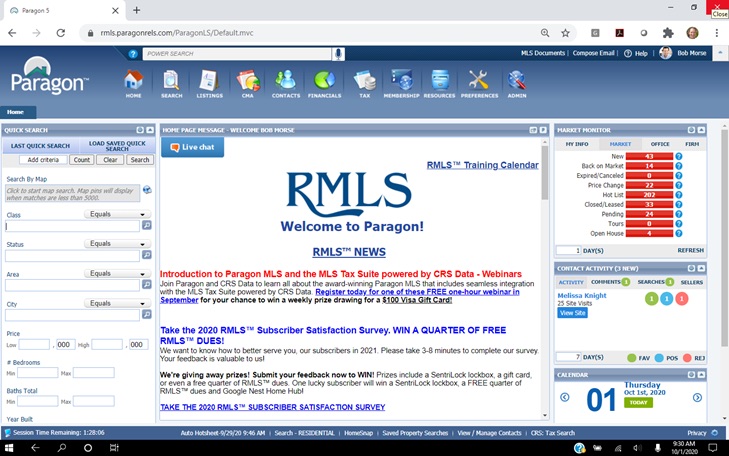
Task: Open Compose Email in the top bar
Action: point(593,53)
